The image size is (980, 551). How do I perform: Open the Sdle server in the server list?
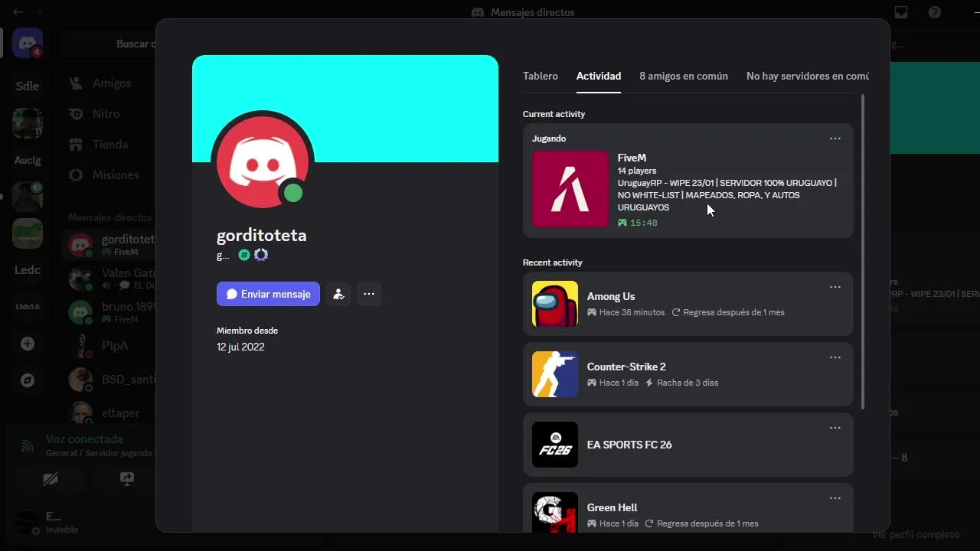click(x=28, y=86)
